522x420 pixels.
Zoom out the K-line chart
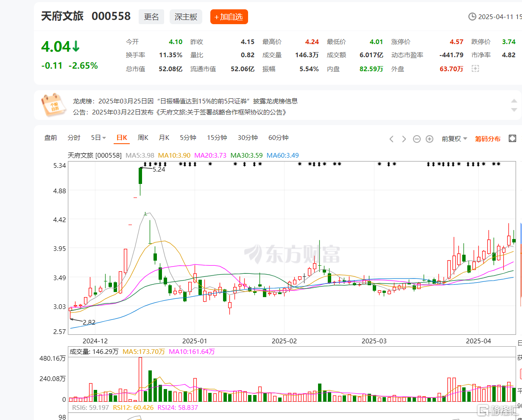(417, 139)
